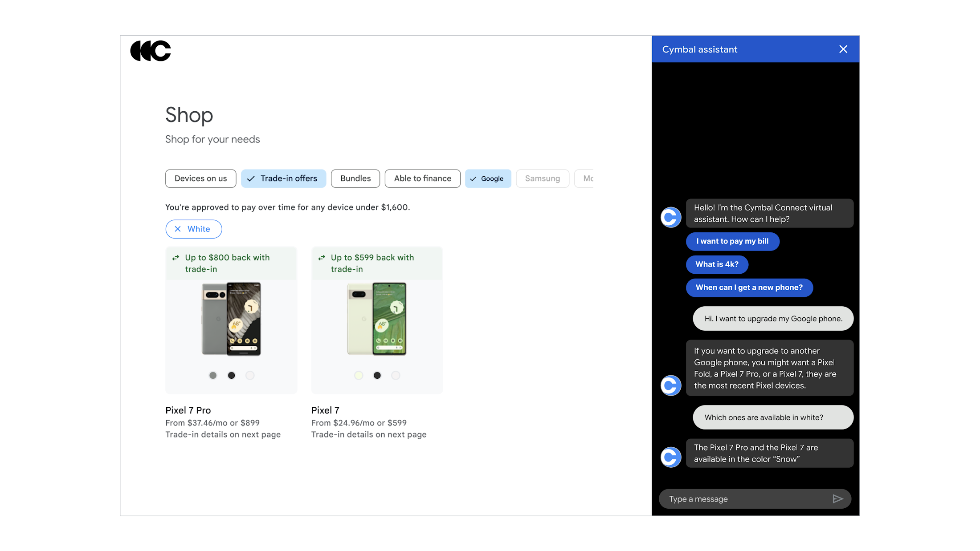The image size is (980, 551).
Task: Click the 'What is 4k?' suggestion
Action: [717, 264]
